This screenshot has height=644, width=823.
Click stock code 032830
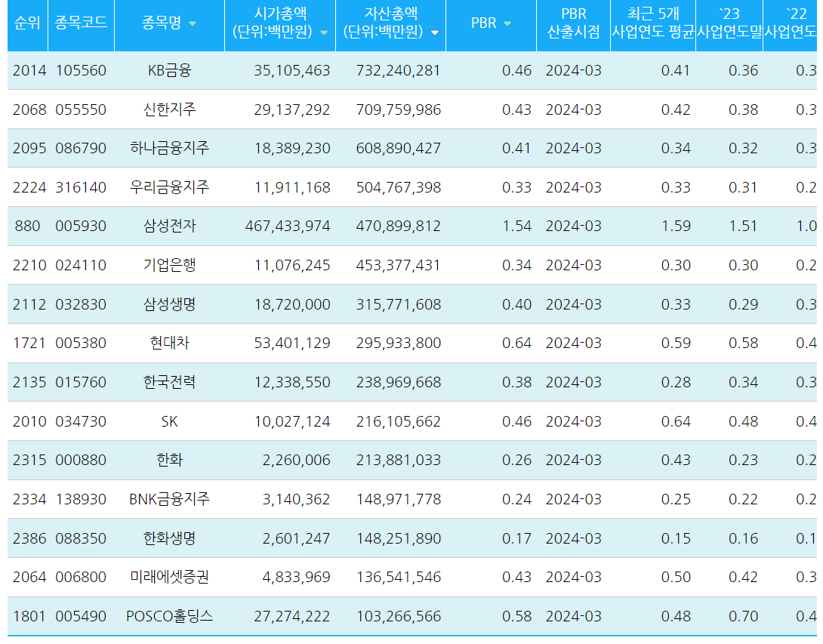[81, 304]
